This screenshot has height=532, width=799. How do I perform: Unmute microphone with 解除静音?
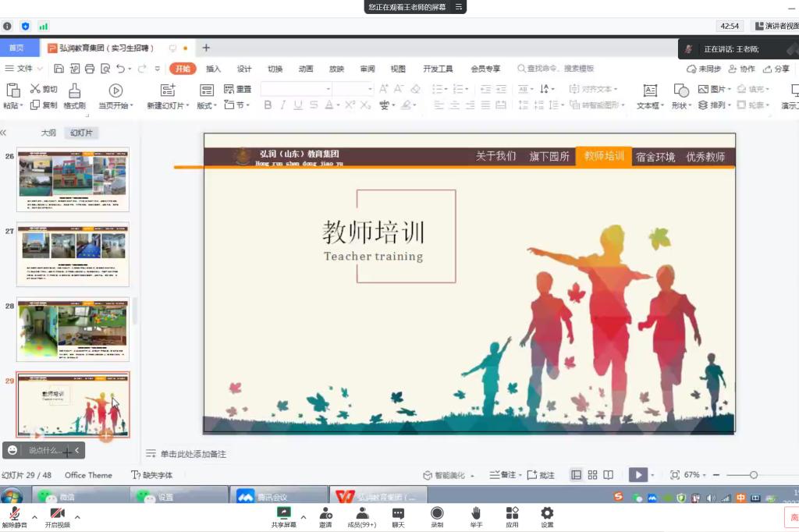[14, 513]
